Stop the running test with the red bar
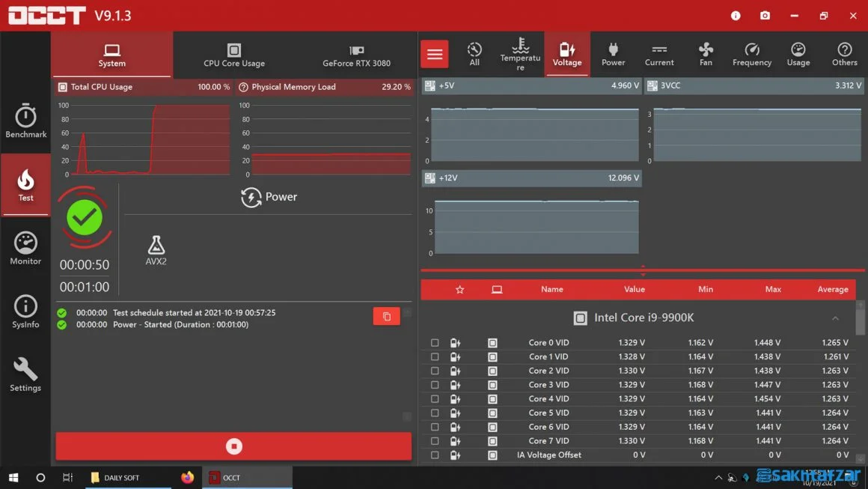The image size is (868, 489). click(x=233, y=446)
